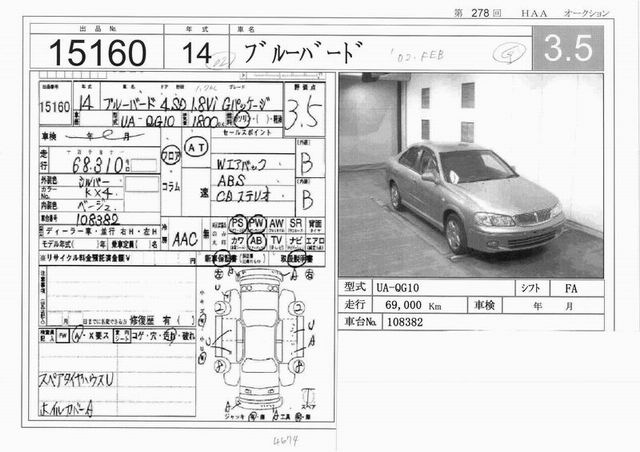The height and width of the screenshot is (452, 640).
Task: Click the handwritten UA-QG10 model code
Action: click(x=148, y=121)
